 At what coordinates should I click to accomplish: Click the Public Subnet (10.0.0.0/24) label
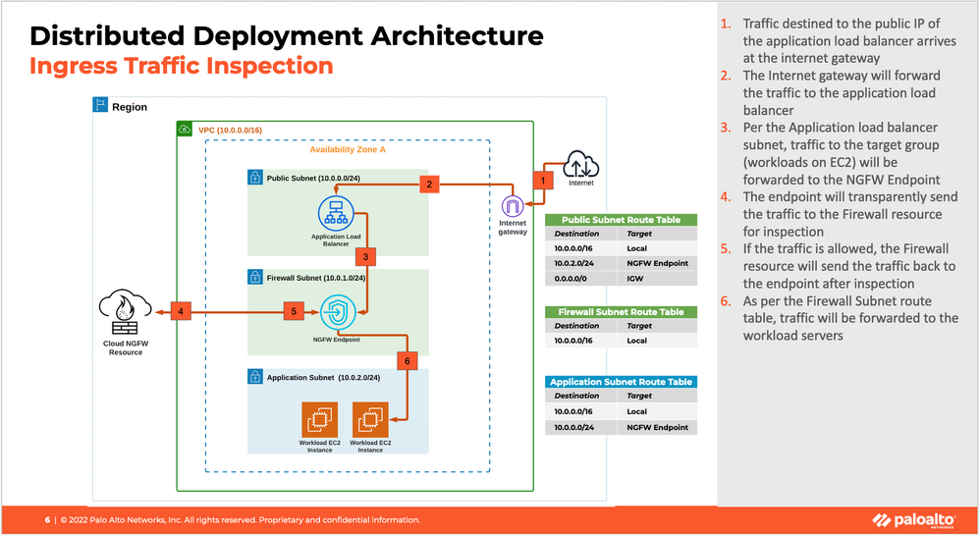(313, 178)
